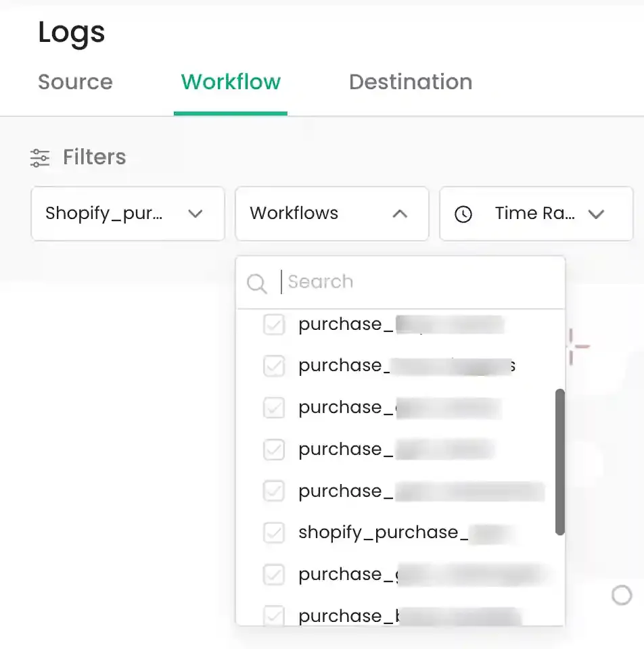
Task: Select the Workflow tab
Action: point(231,82)
